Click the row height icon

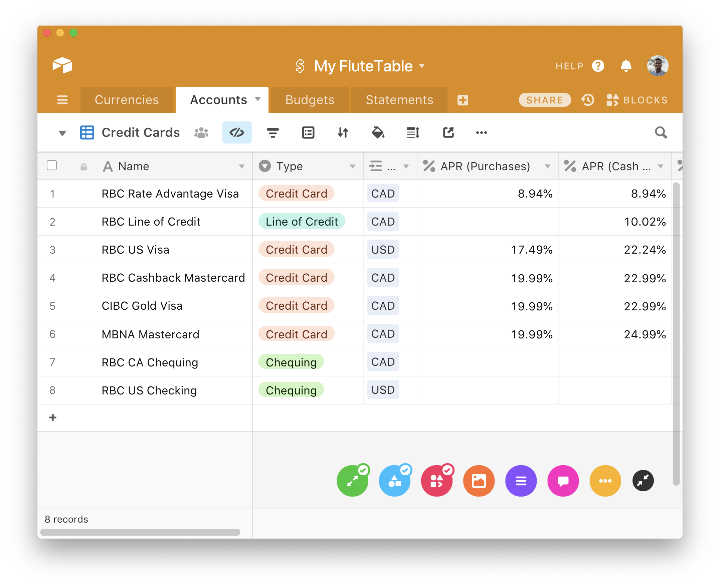413,132
